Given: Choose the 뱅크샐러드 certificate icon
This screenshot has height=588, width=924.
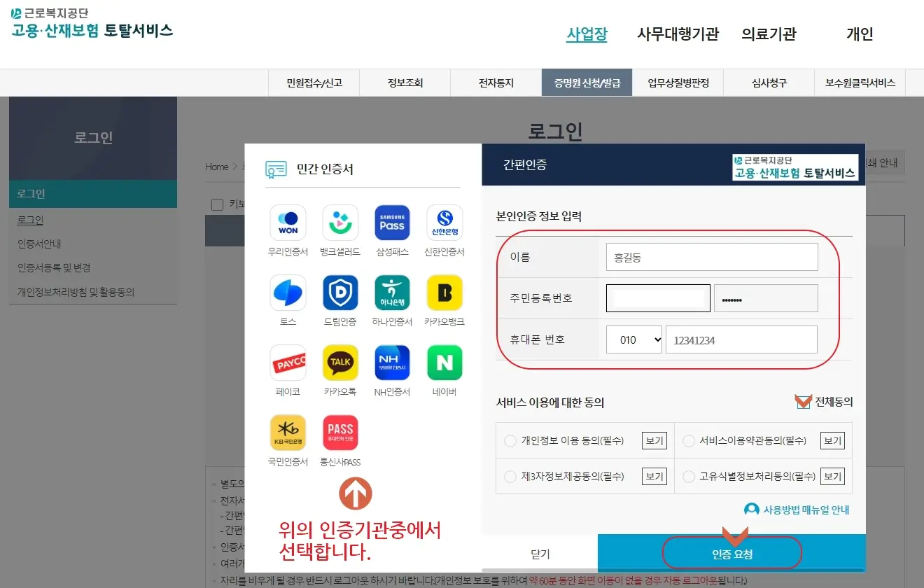Looking at the screenshot, I should 340,223.
